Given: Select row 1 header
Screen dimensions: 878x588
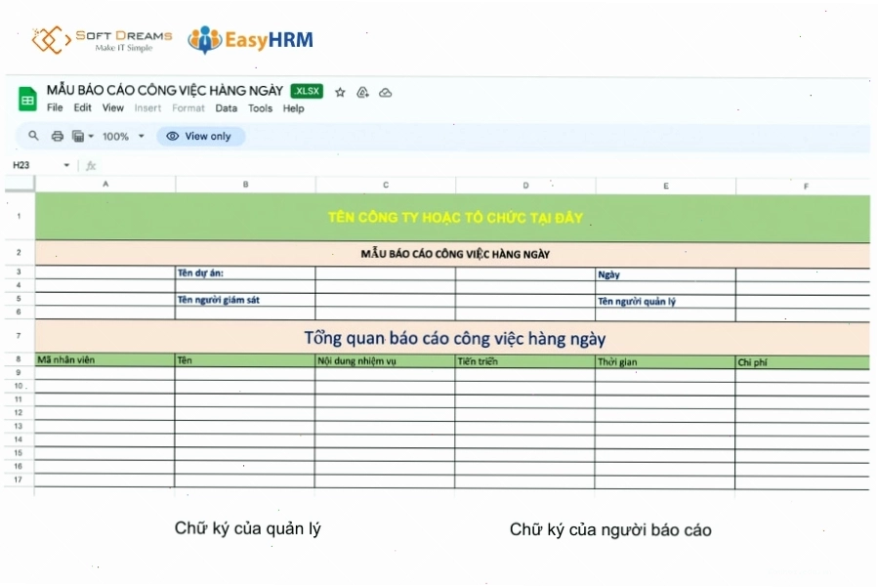Looking at the screenshot, I should [x=19, y=216].
